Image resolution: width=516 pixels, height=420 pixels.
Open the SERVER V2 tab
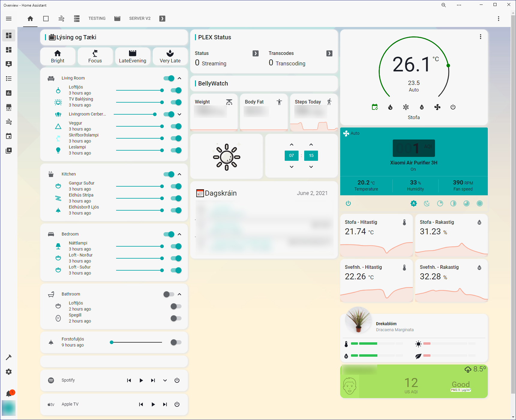pos(140,19)
